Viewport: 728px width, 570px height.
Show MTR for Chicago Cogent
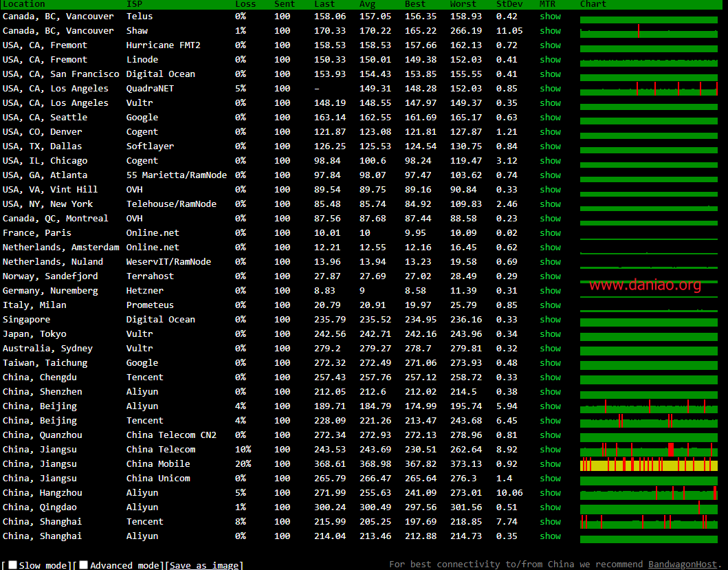tap(550, 160)
